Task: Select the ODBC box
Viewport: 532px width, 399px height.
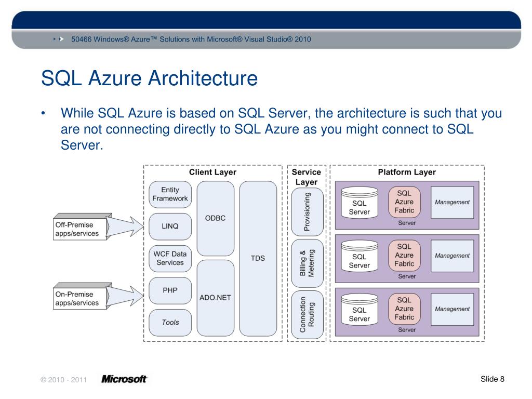Action: 215,218
